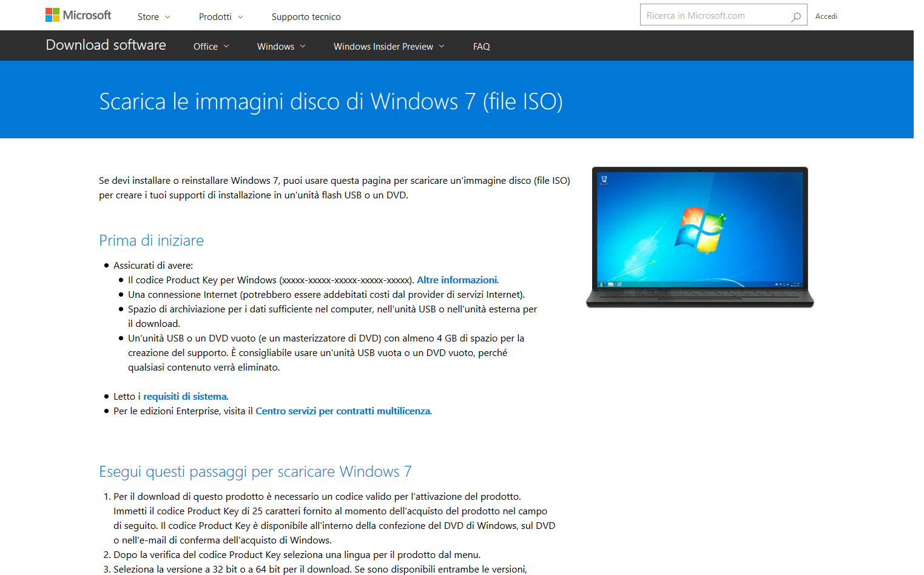The width and height of the screenshot is (924, 575).
Task: Open the Windows dropdown menu
Action: click(x=281, y=47)
